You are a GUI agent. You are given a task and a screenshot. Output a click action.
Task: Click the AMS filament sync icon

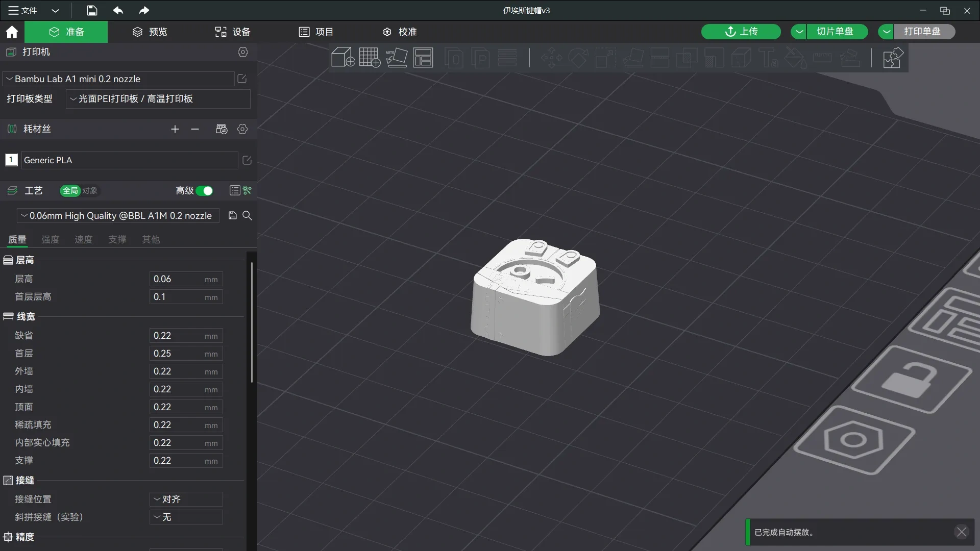[222, 129]
